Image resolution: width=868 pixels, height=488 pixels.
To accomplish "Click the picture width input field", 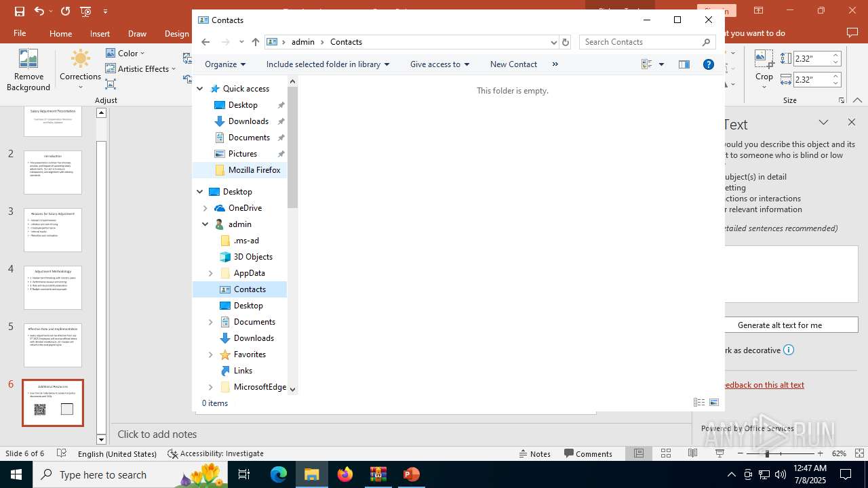I will pos(812,80).
